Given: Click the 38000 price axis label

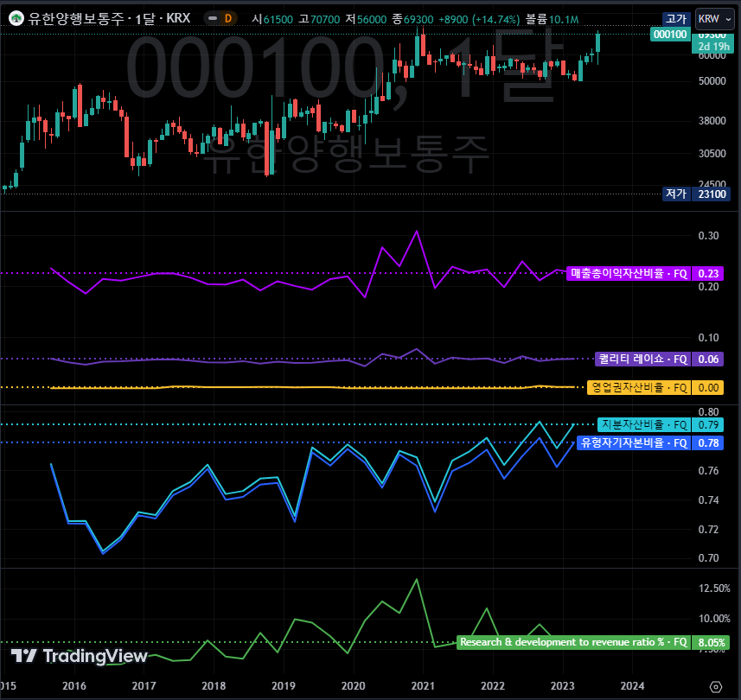Looking at the screenshot, I should 712,121.
